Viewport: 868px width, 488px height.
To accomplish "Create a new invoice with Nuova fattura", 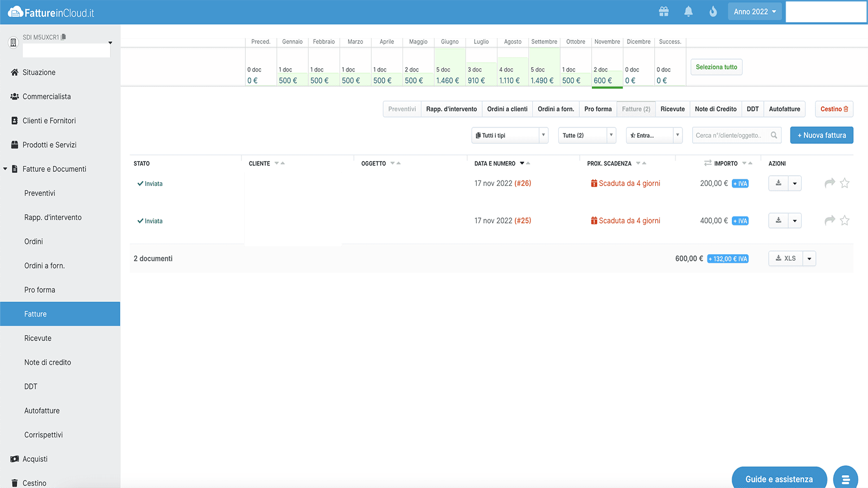I will pyautogui.click(x=821, y=135).
